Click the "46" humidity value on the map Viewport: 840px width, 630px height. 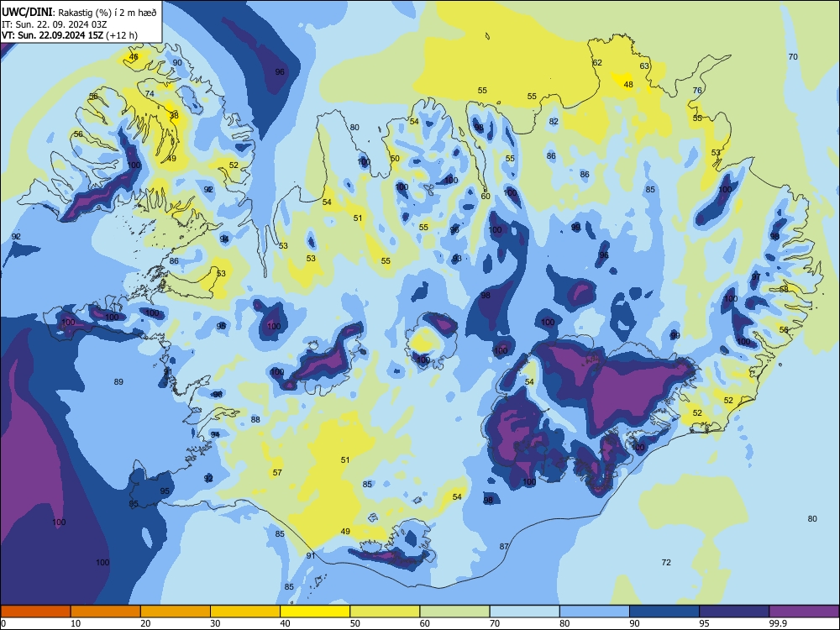pyautogui.click(x=134, y=56)
